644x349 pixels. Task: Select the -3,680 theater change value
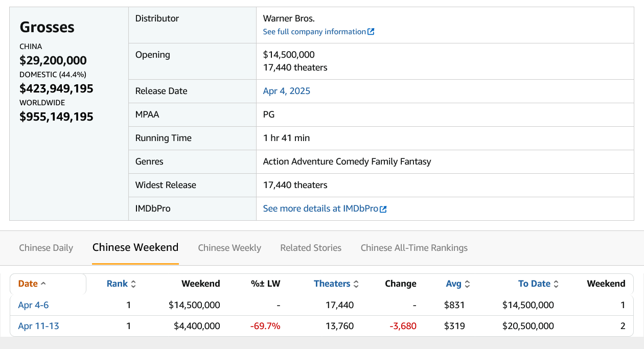(403, 326)
